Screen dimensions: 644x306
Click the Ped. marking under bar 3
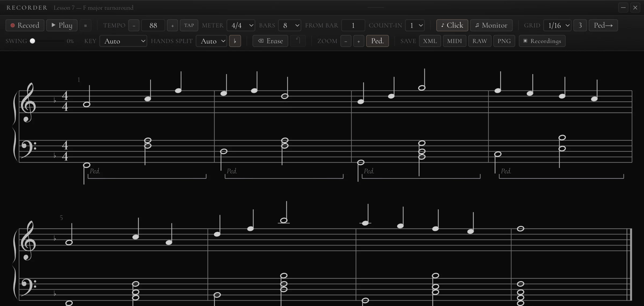[369, 171]
